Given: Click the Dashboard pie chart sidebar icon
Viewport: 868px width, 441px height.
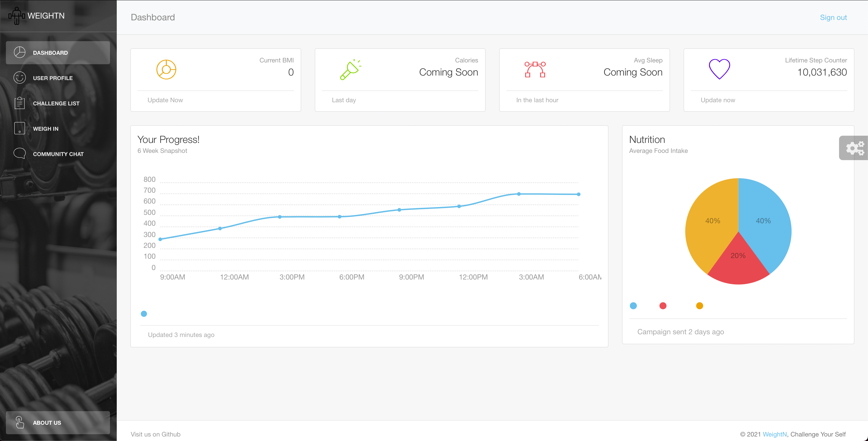Looking at the screenshot, I should point(19,52).
